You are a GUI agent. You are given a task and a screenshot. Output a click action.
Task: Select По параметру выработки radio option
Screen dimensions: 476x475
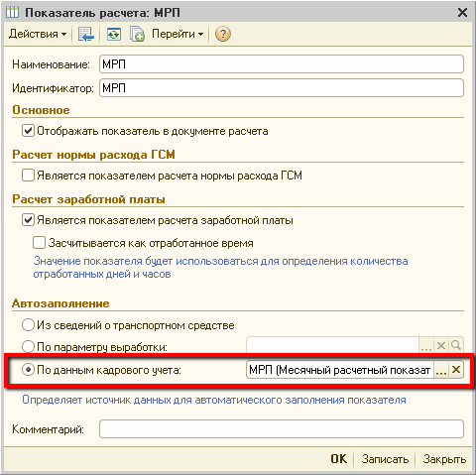(x=28, y=347)
